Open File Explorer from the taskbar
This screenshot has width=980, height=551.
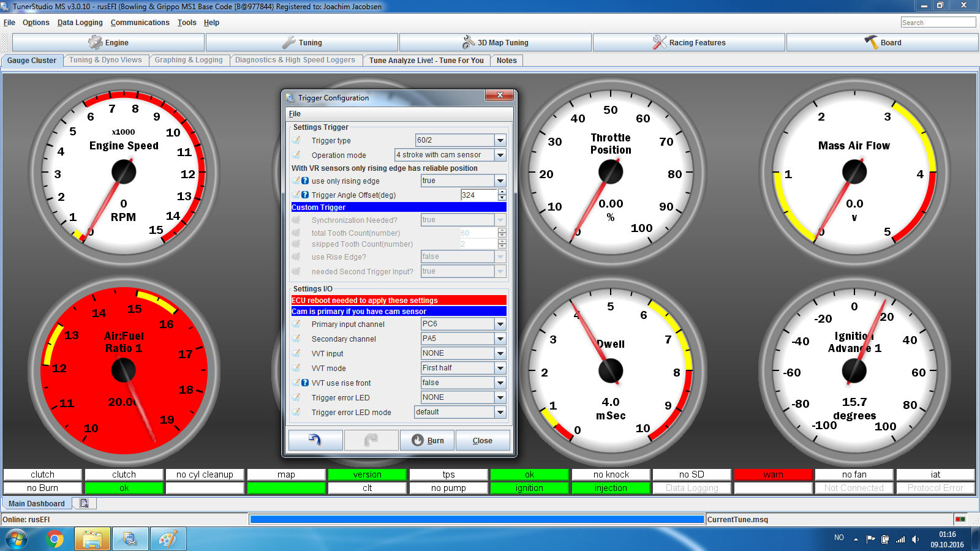point(92,539)
